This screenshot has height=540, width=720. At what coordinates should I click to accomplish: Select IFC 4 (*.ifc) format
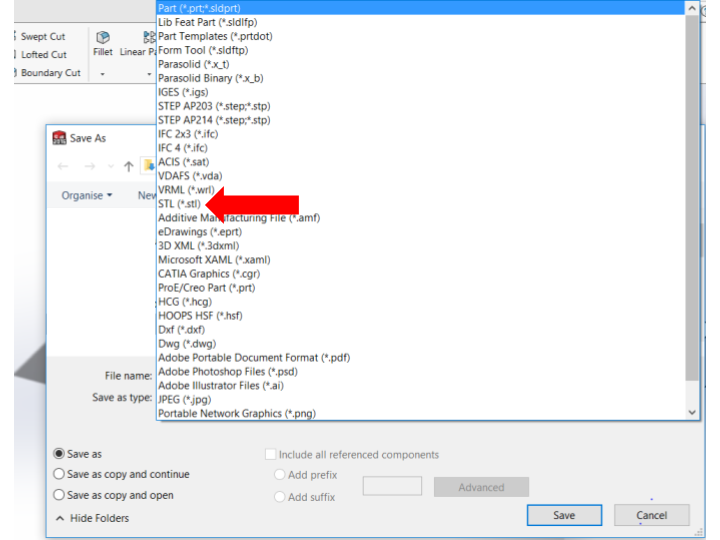pos(421,148)
